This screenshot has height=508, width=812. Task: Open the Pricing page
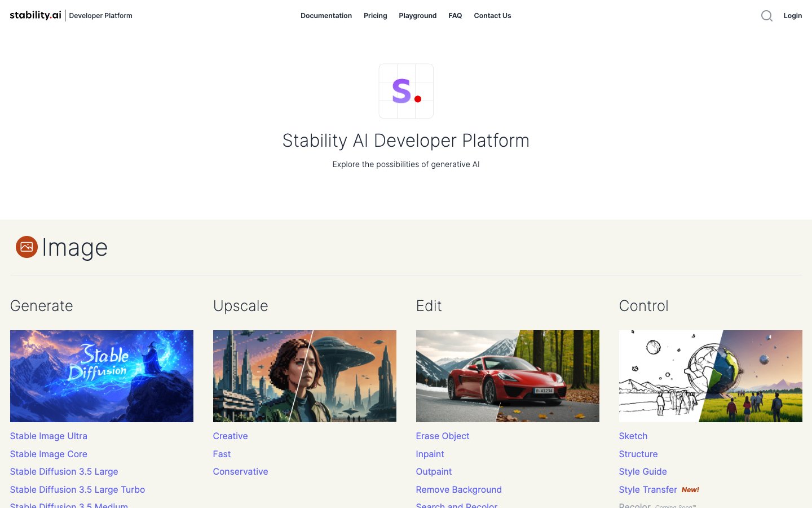pos(375,16)
